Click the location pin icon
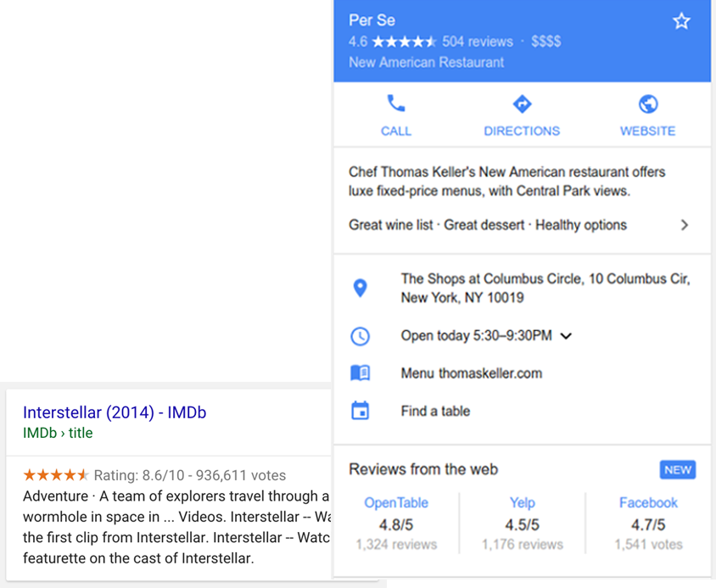Screen dimensions: 716x588 pyautogui.click(x=360, y=288)
